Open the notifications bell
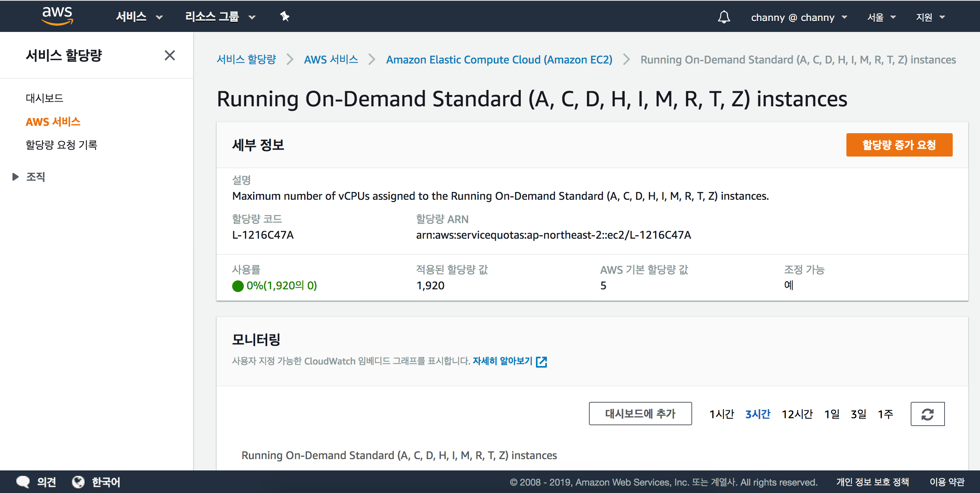The width and height of the screenshot is (980, 493). tap(724, 17)
